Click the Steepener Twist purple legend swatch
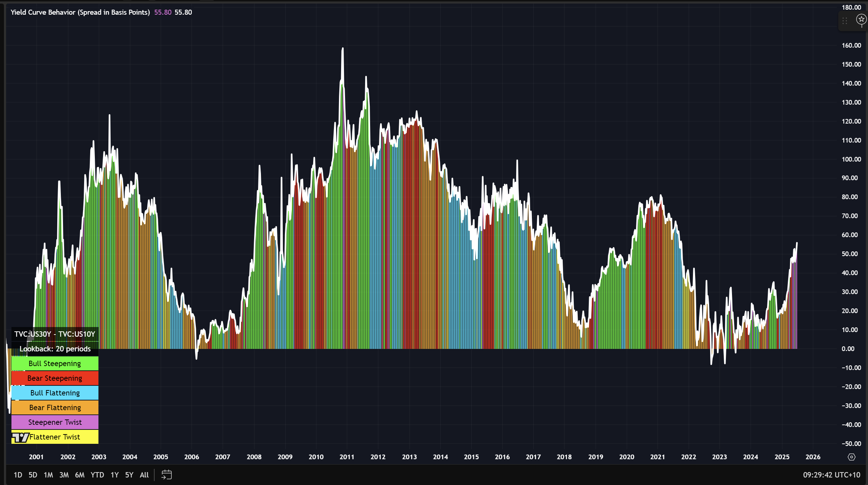The image size is (868, 485). [55, 422]
